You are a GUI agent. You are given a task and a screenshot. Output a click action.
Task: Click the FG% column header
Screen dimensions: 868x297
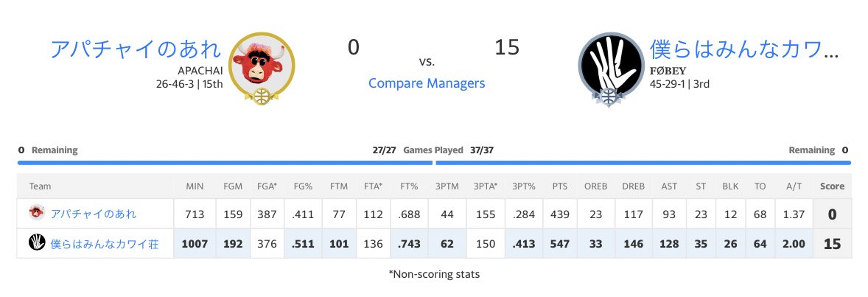303,186
